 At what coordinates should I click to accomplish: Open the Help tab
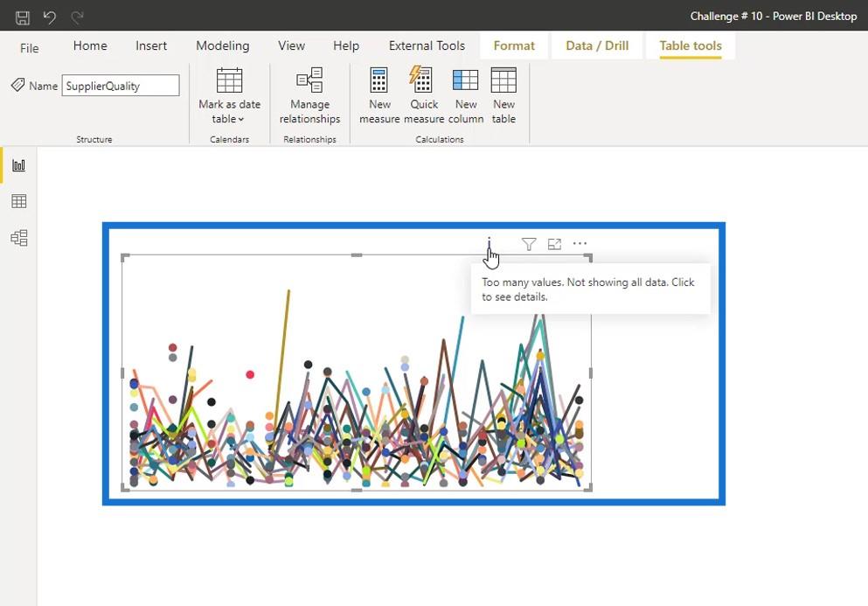click(x=346, y=46)
